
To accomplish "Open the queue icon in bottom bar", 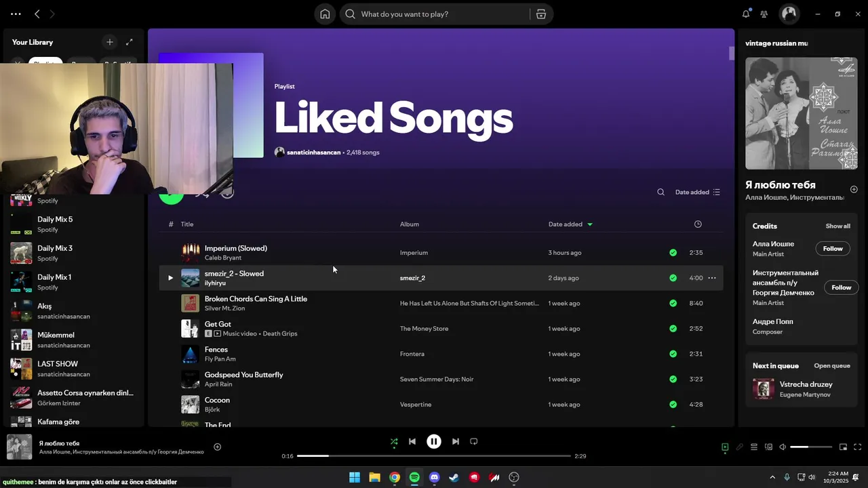I will pos(754,447).
